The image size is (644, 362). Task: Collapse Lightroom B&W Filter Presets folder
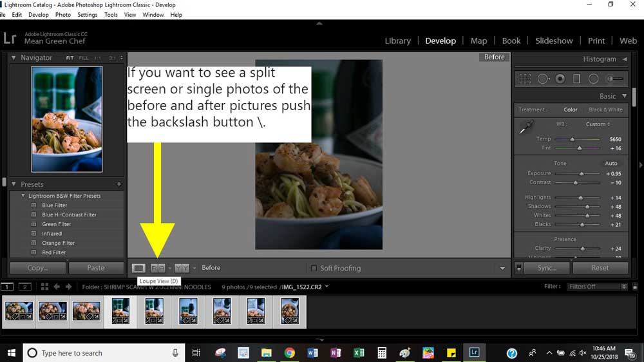[x=23, y=196]
